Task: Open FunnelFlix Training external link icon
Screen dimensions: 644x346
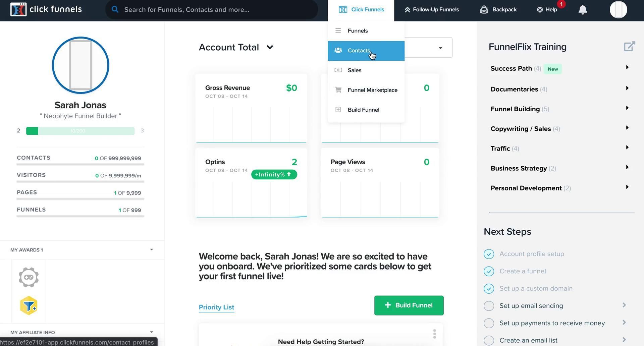Action: [629, 46]
